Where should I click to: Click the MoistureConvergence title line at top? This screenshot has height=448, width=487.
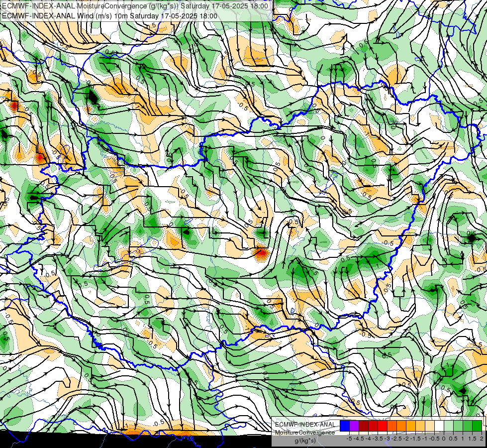click(x=135, y=6)
